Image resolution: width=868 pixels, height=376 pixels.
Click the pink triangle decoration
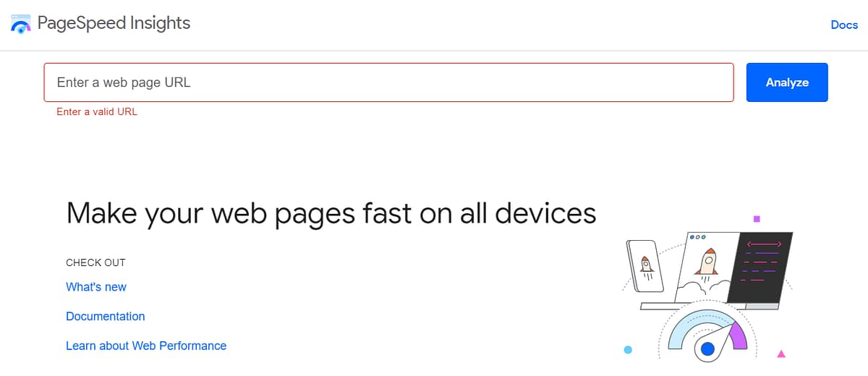tap(781, 354)
